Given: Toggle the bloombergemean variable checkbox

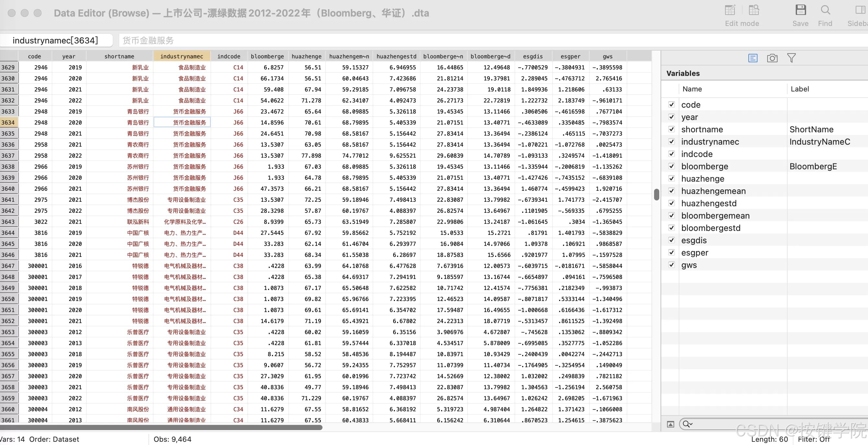Looking at the screenshot, I should [671, 215].
